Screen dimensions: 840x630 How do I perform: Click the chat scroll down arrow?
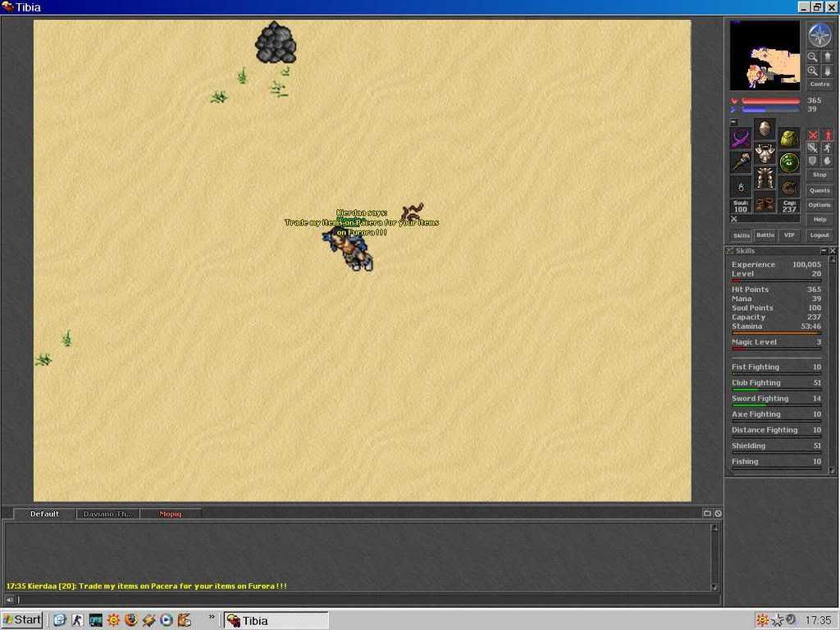(714, 587)
